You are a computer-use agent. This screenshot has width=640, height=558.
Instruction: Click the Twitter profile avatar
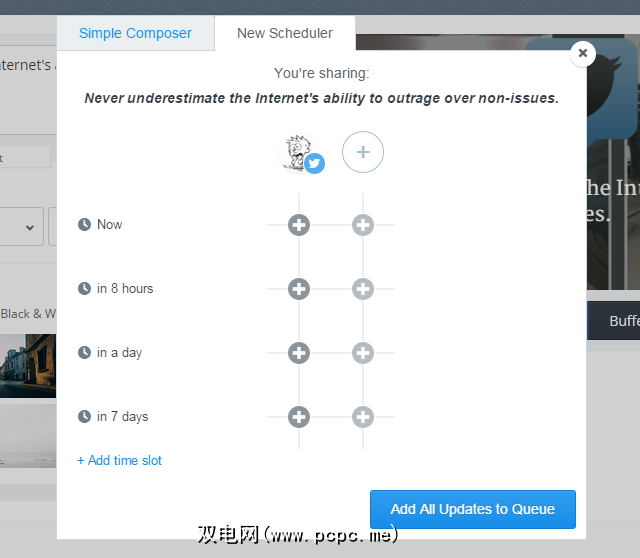click(x=300, y=153)
